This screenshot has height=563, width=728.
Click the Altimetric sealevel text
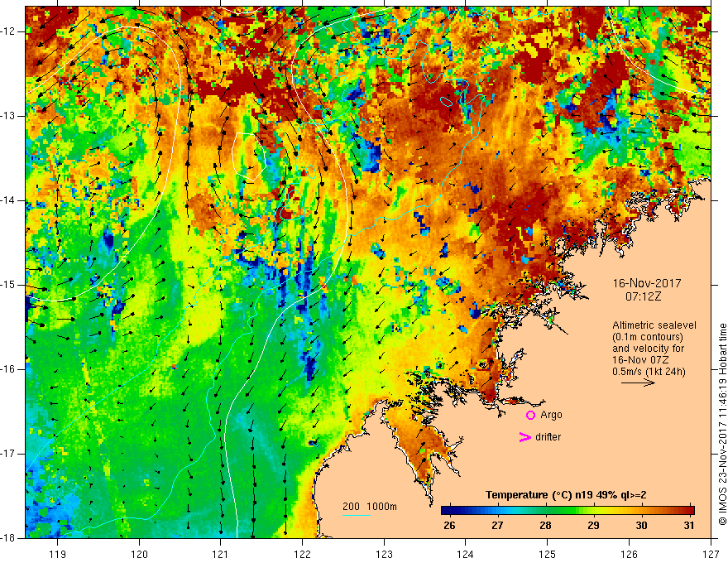(x=654, y=325)
